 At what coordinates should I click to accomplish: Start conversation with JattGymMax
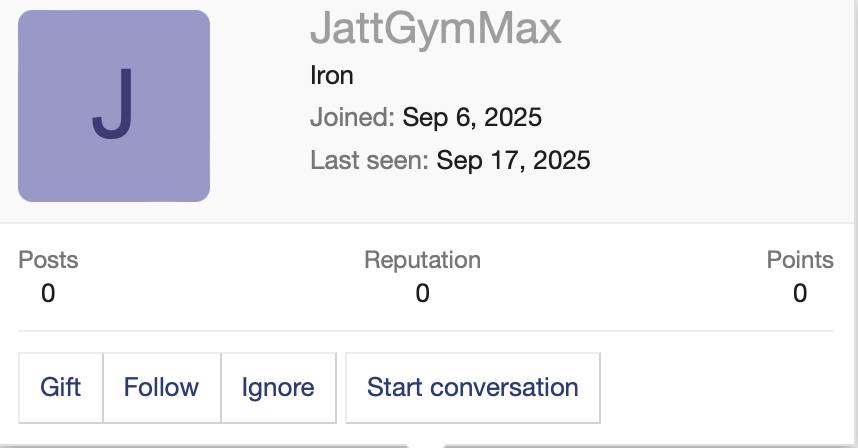point(472,387)
